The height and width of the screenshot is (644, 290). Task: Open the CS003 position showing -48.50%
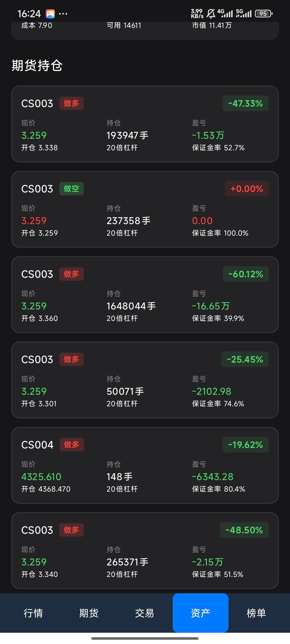coord(145,551)
